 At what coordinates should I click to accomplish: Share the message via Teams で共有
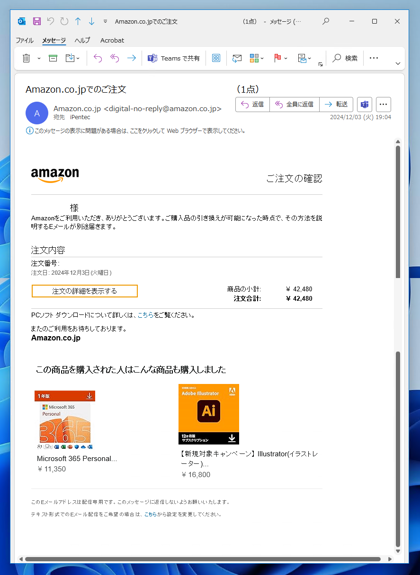point(174,58)
